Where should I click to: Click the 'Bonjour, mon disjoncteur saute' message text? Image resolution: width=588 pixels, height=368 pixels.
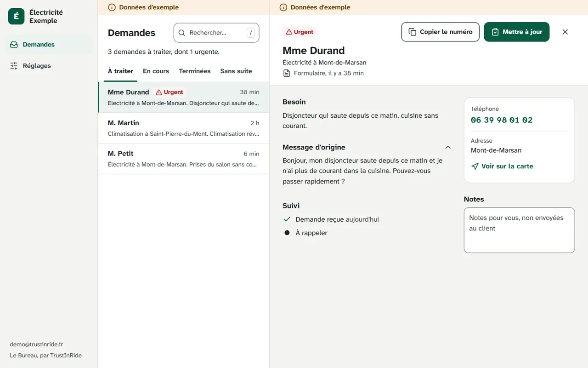[x=362, y=171]
